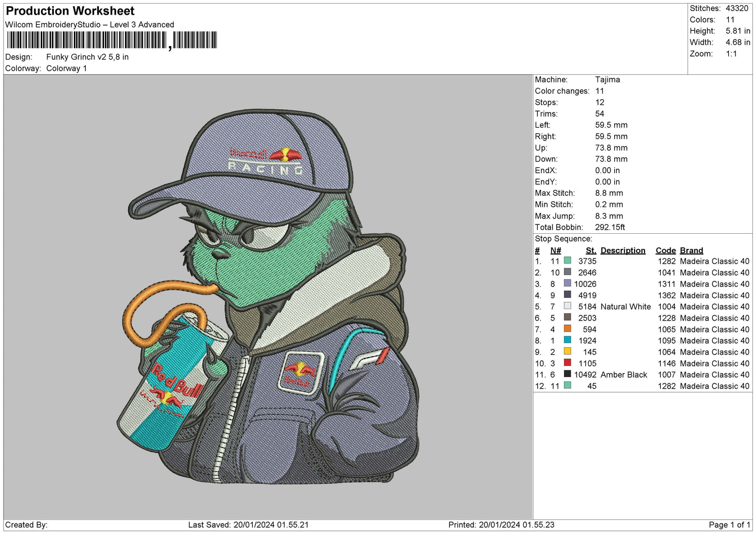Viewport: 756px width, 534px height.
Task: Select the Left value 59.5 mm
Action: [611, 125]
